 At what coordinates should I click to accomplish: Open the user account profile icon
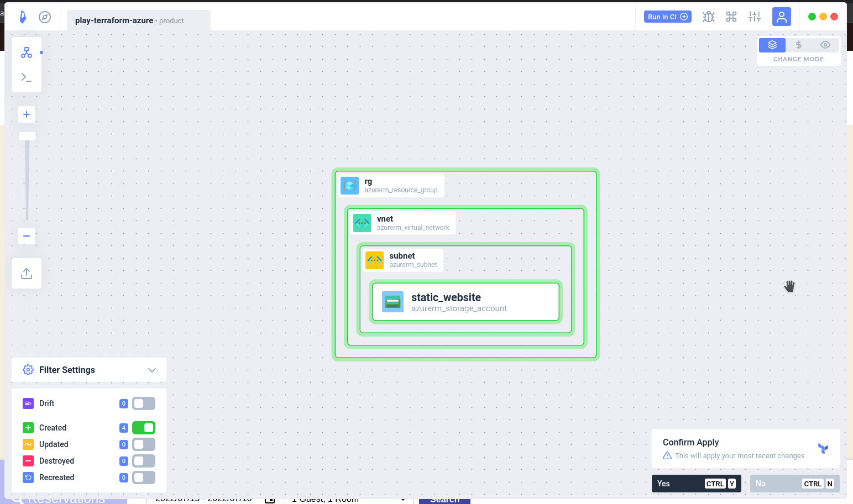(x=781, y=17)
